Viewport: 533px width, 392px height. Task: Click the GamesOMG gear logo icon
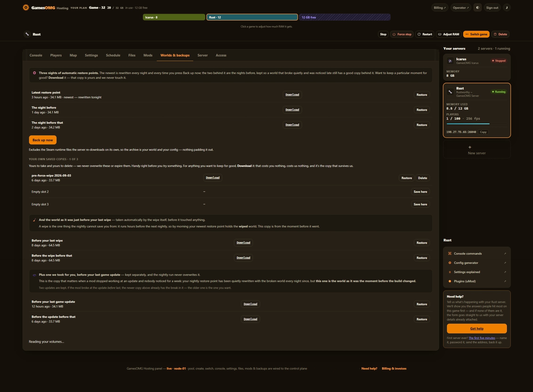26,7
